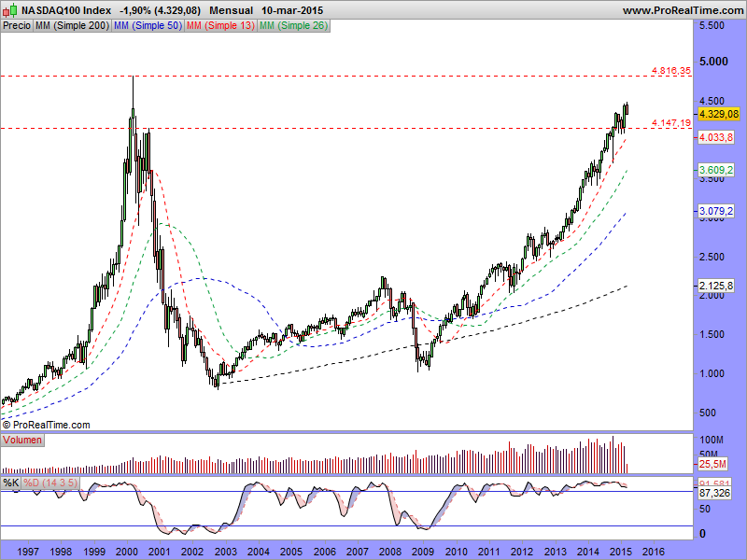Screen dimensions: 747x560
Task: Click the 4.816,35 resistance level label
Action: point(671,71)
